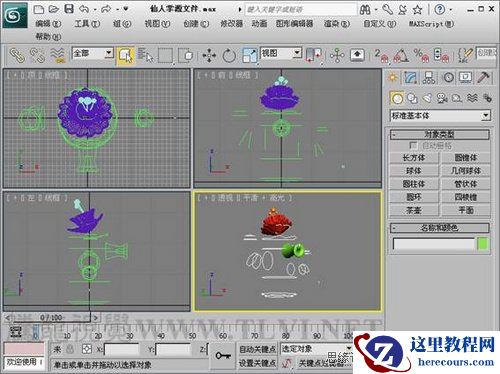Activate the Select and Scale tool

click(250, 55)
